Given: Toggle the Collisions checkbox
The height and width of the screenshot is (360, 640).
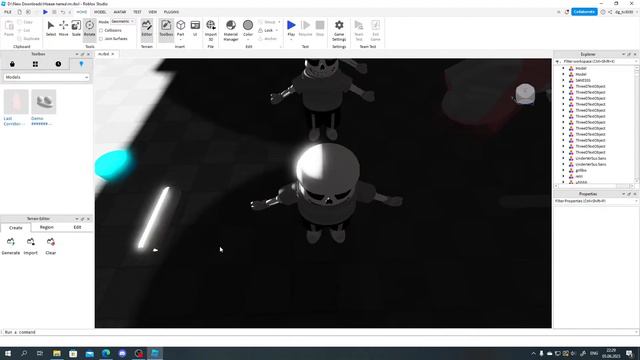Looking at the screenshot, I should point(101,30).
